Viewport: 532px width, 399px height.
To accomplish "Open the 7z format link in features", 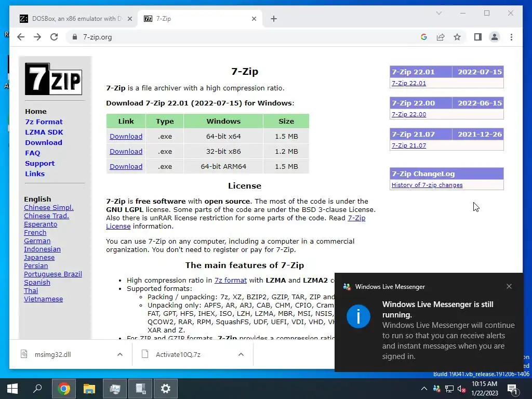I will click(230, 280).
